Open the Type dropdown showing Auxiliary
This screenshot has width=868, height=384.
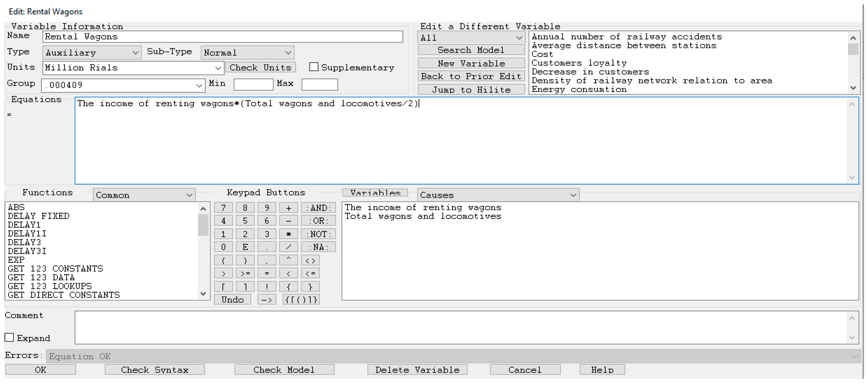coord(92,53)
